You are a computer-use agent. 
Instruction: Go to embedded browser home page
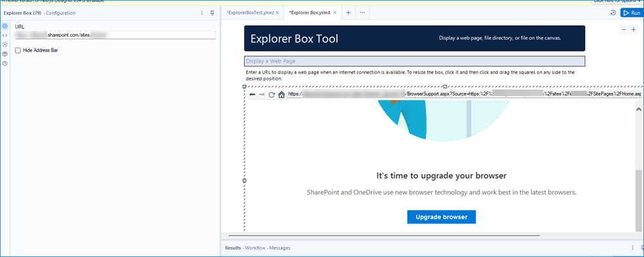pos(281,95)
